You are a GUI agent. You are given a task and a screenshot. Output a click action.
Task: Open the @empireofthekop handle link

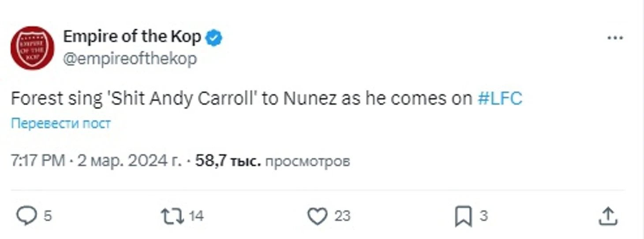[x=130, y=59]
